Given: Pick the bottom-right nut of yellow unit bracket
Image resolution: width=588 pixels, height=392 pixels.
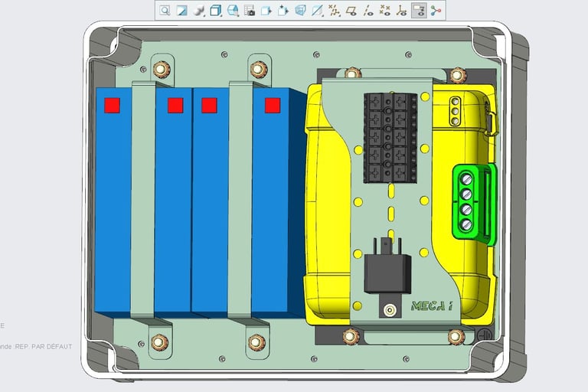Looking at the screenshot, I should [456, 336].
